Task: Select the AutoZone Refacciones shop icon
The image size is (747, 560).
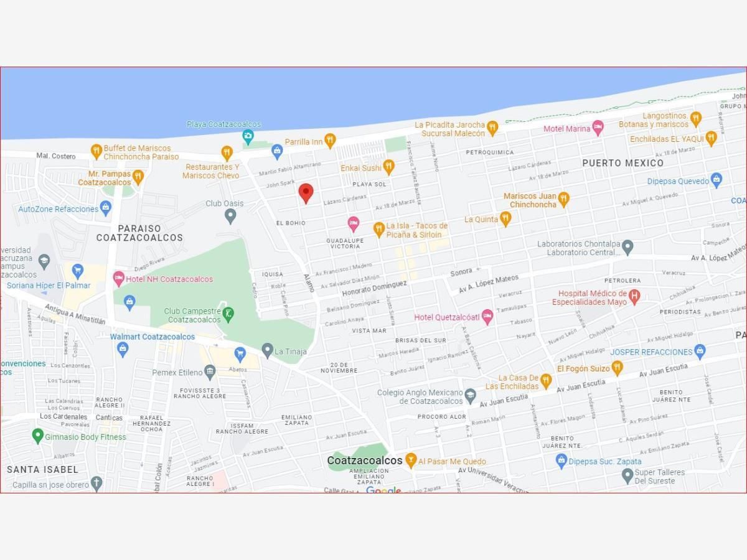Action: pos(105,208)
